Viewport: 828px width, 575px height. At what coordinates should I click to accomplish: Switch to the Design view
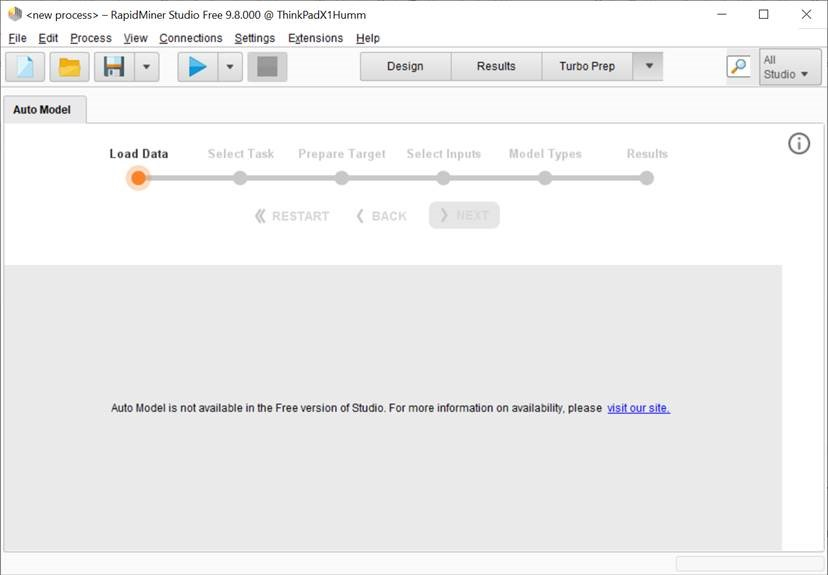[x=405, y=67]
